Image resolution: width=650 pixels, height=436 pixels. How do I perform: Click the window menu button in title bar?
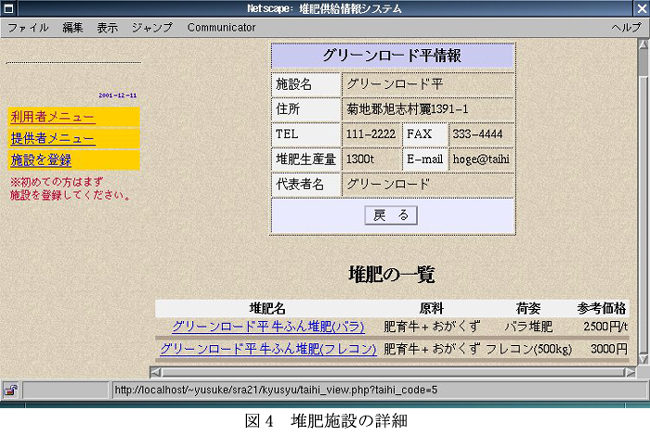9,8
